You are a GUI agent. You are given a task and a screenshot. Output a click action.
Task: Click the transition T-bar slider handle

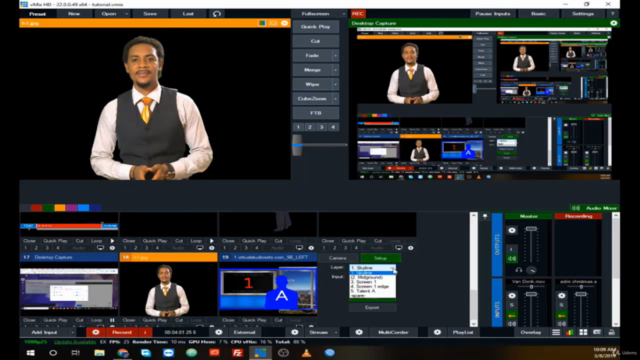(x=297, y=145)
